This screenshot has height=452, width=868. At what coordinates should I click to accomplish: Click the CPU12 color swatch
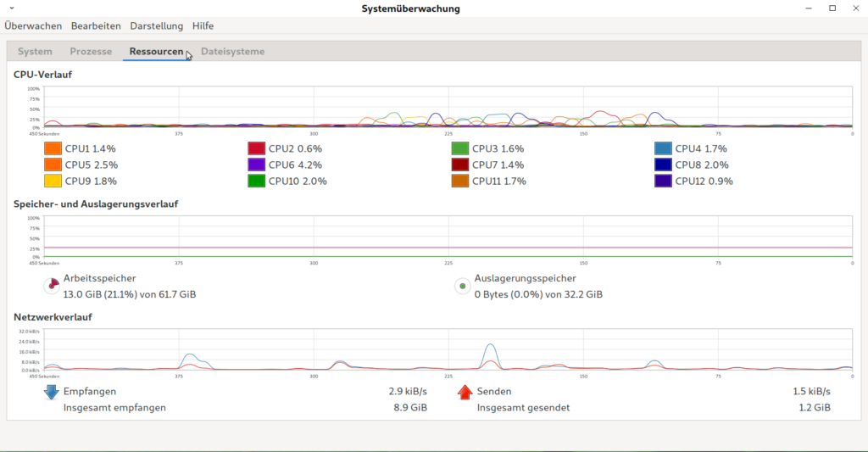point(664,181)
